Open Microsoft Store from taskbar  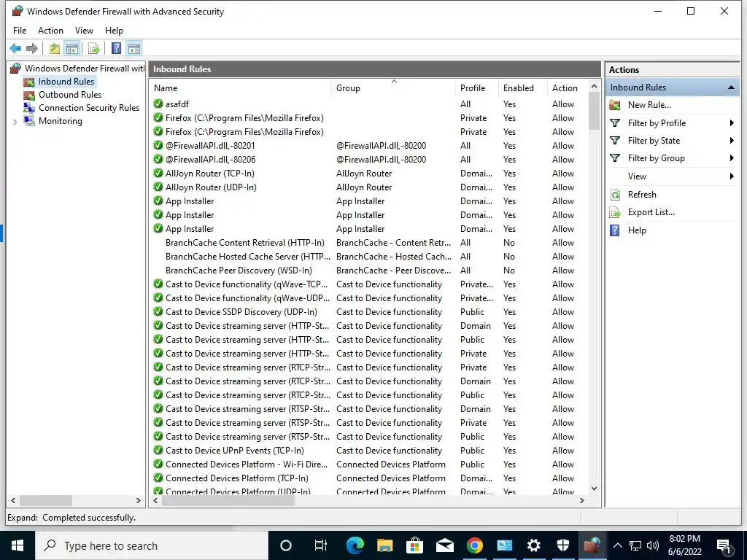pos(415,545)
